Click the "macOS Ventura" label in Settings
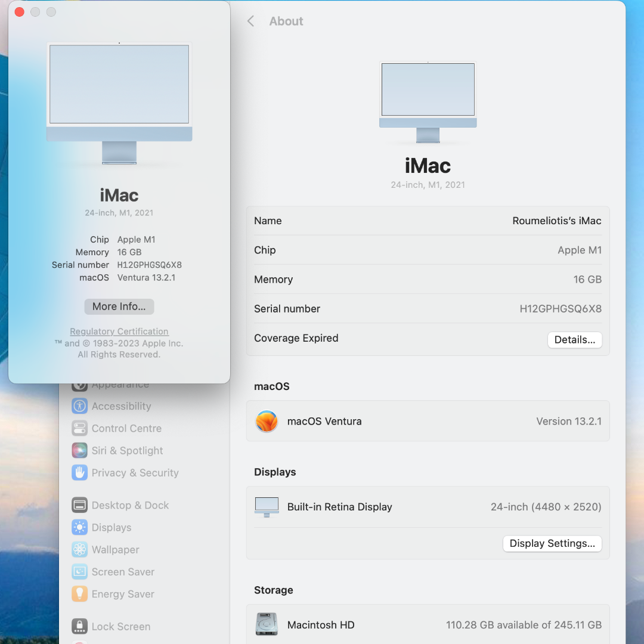644x644 pixels. click(324, 422)
